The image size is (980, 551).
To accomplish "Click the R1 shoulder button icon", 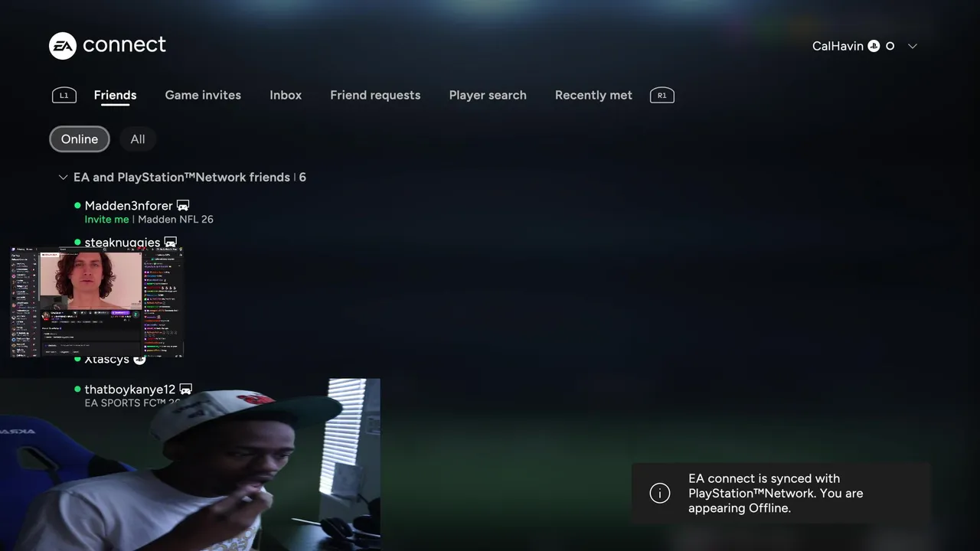I will click(662, 96).
